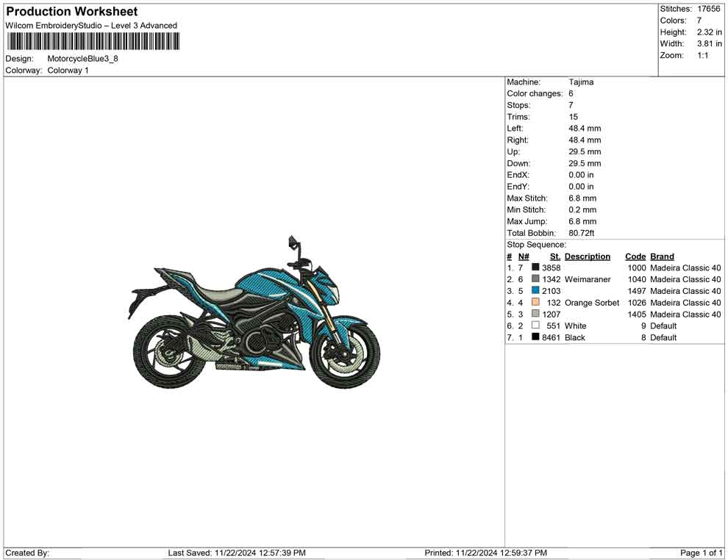Click the Orange Sorbet color swatch
Screen dimensions: 728x560
(x=535, y=303)
